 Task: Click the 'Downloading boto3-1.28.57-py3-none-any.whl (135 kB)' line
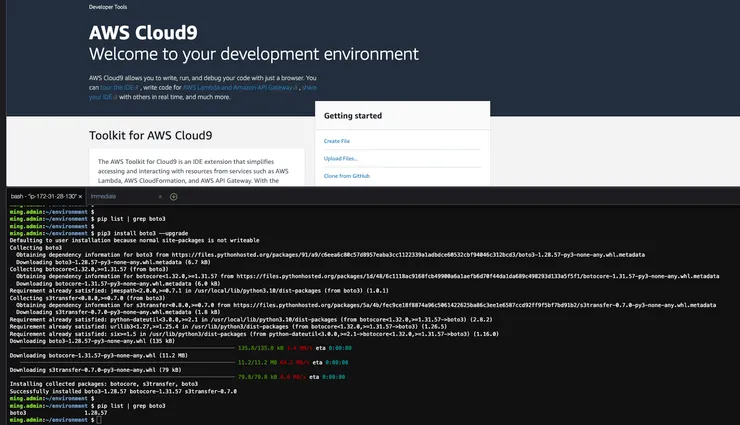(x=92, y=341)
